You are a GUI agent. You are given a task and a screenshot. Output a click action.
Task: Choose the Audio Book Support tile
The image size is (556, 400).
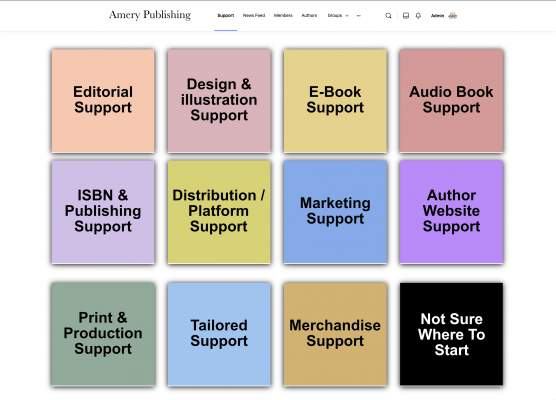[x=451, y=101]
